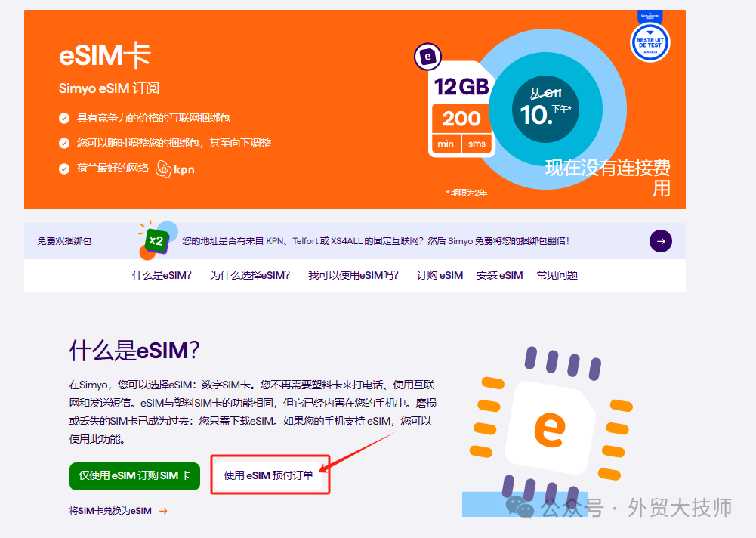
Task: Click the '免费双捆绑包' label
Action: (64, 241)
